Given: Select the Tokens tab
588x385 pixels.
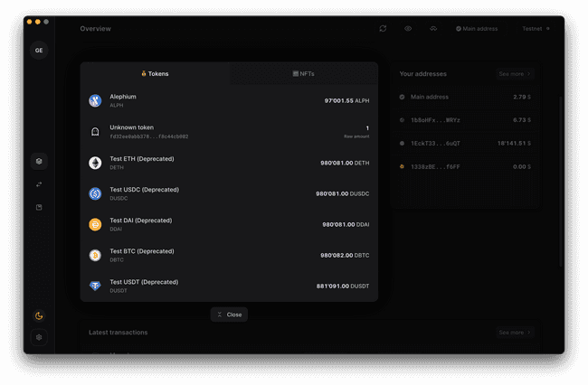Looking at the screenshot, I should point(155,73).
